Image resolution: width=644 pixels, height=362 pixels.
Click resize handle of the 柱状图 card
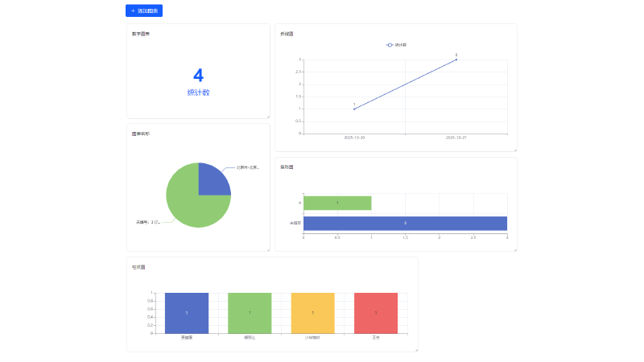[416, 349]
